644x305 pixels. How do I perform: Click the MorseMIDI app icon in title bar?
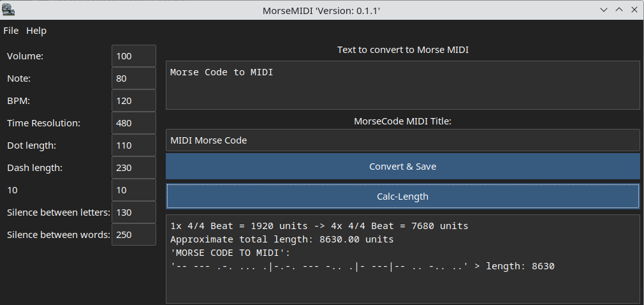click(9, 10)
